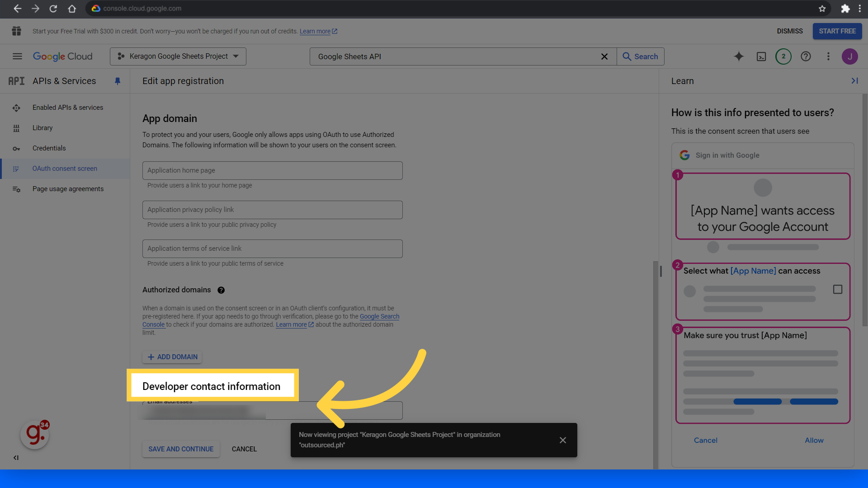Open the main navigation hamburger menu
Viewport: 868px width, 488px height.
pyautogui.click(x=17, y=56)
